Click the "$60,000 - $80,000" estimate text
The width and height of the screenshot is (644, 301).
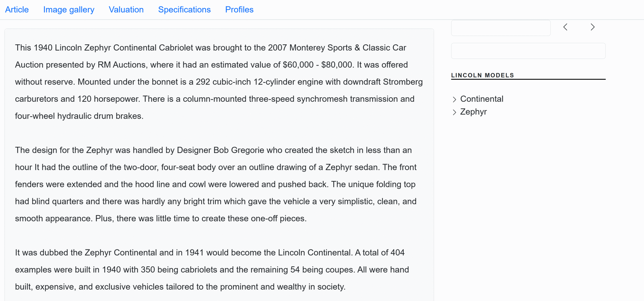click(318, 65)
